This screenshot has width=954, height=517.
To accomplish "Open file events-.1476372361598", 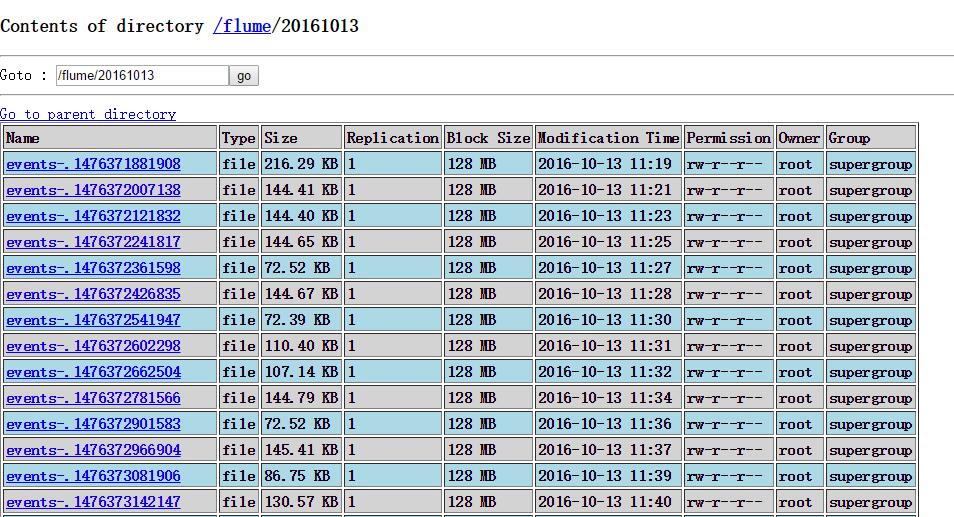I will pos(93,268).
